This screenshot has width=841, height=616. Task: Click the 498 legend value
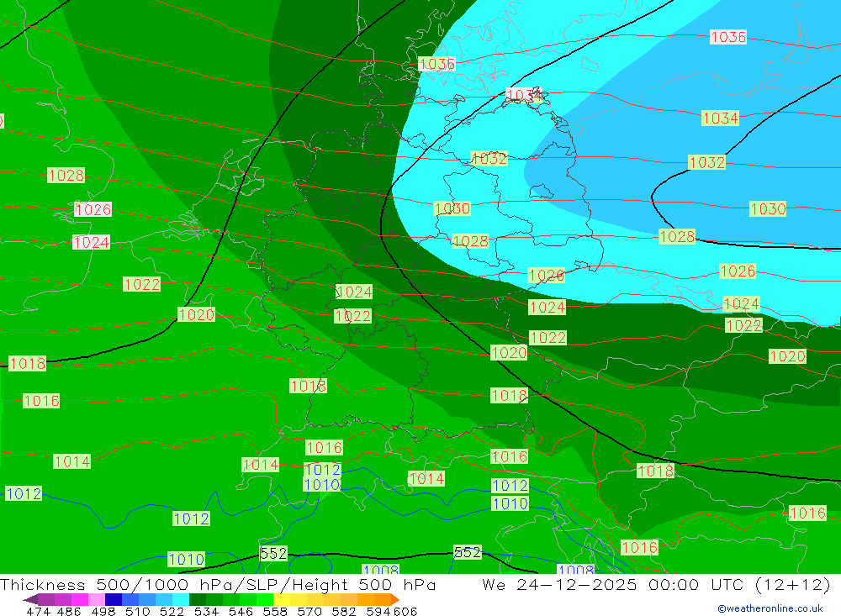click(103, 611)
